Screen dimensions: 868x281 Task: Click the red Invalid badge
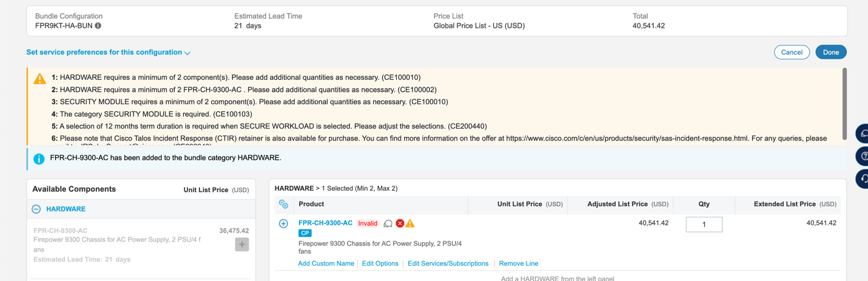click(x=368, y=223)
